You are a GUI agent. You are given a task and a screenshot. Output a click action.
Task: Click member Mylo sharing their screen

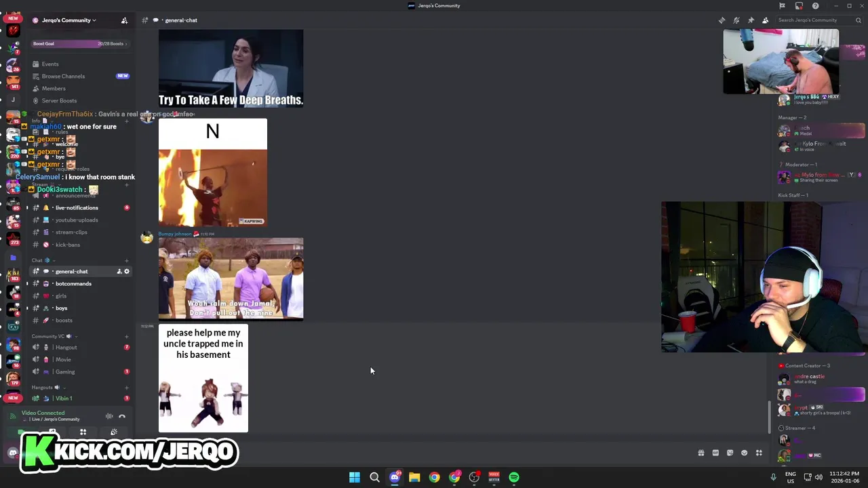click(821, 177)
